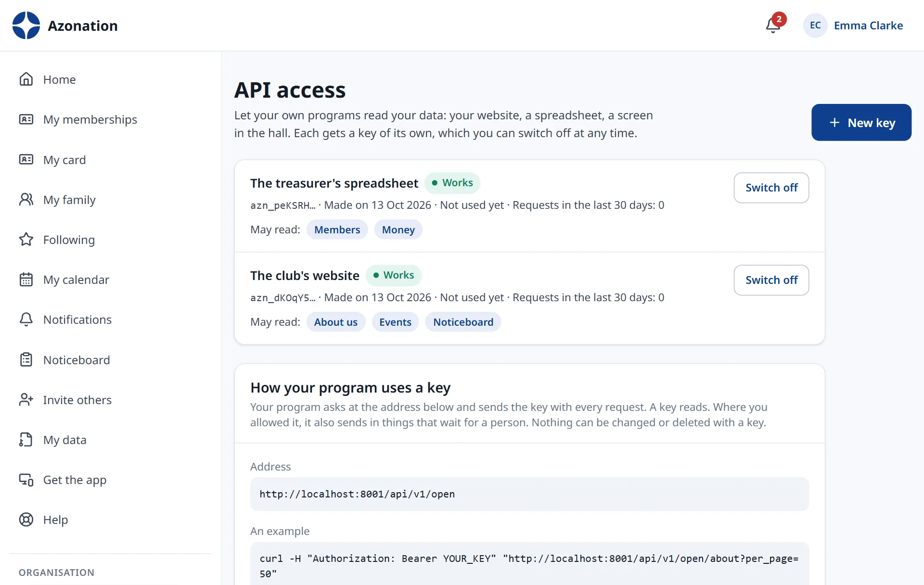The image size is (924, 585).
Task: Click 'How your program uses a key' heading
Action: point(350,388)
